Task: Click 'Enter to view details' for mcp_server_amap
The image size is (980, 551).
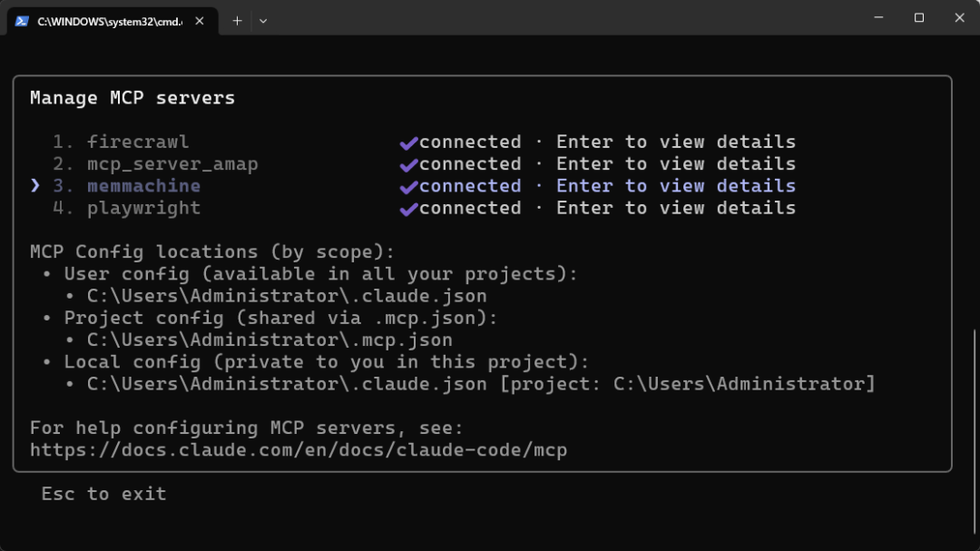Action: pyautogui.click(x=676, y=164)
